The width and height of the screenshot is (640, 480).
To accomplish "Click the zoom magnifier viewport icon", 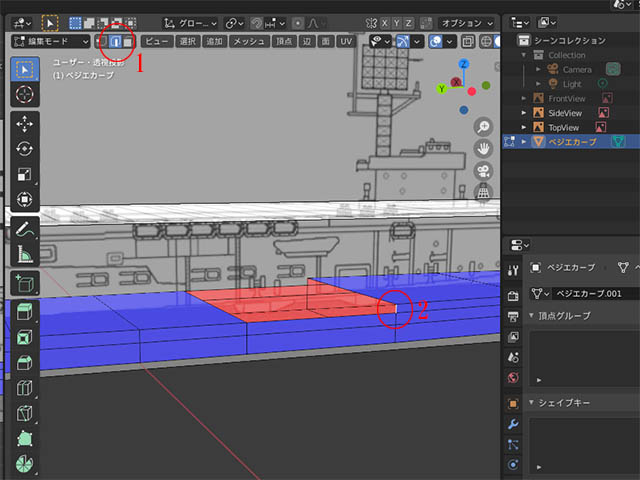I will click(x=483, y=127).
